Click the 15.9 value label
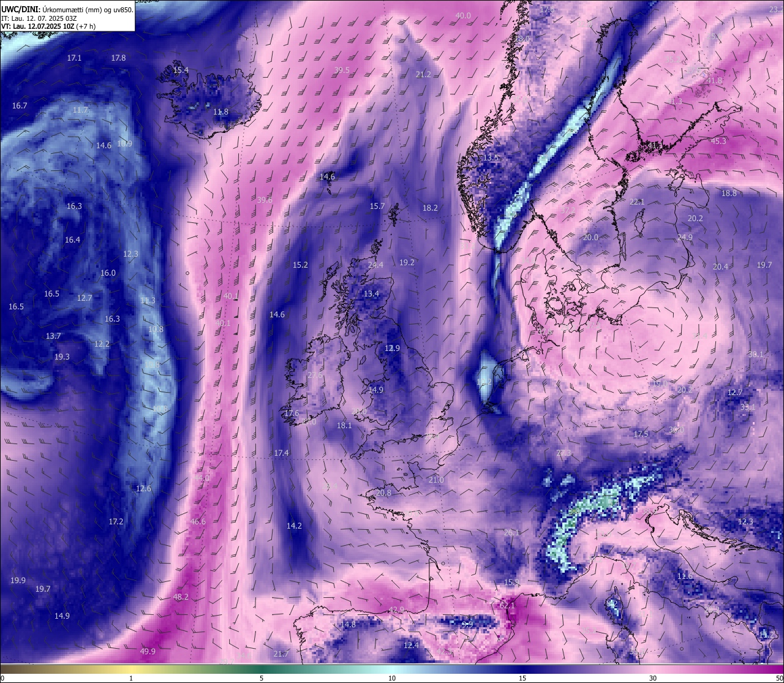 point(511,582)
